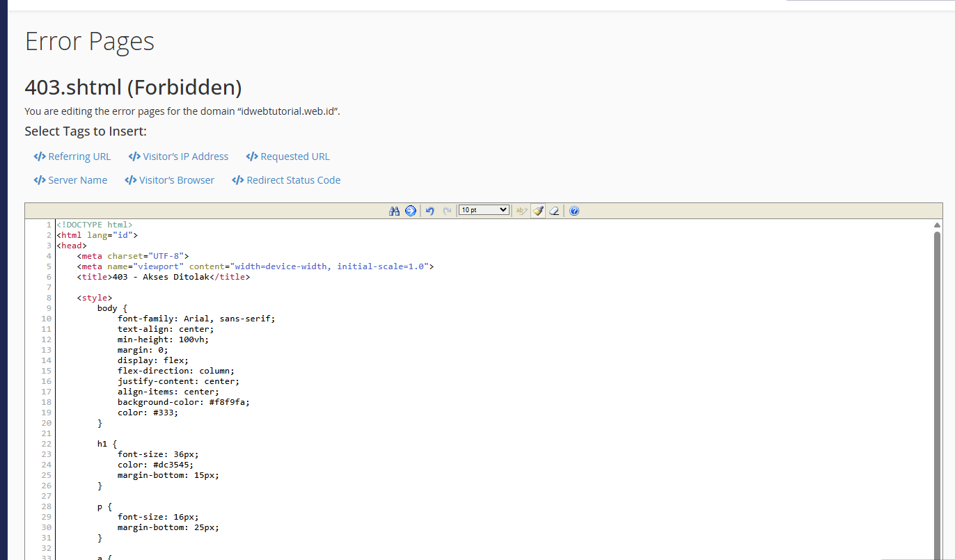Insert the Requested URL tag
The image size is (955, 560).
click(288, 157)
